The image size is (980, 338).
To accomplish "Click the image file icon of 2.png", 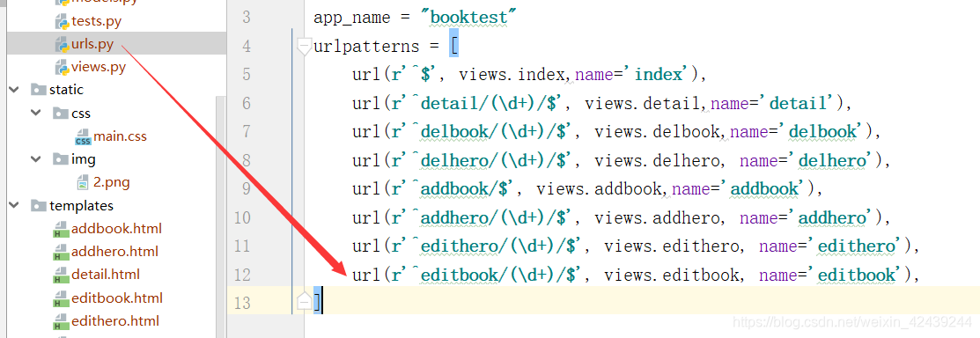I will coord(83,182).
